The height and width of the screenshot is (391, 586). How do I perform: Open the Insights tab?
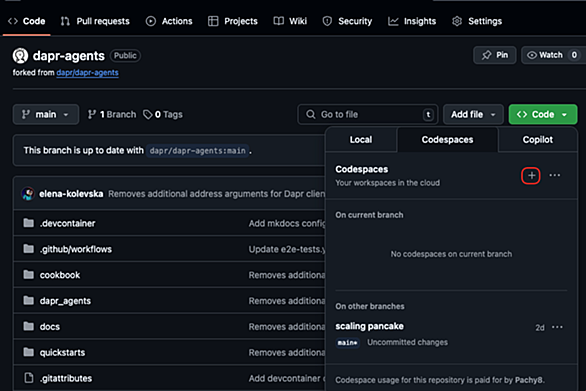(412, 21)
